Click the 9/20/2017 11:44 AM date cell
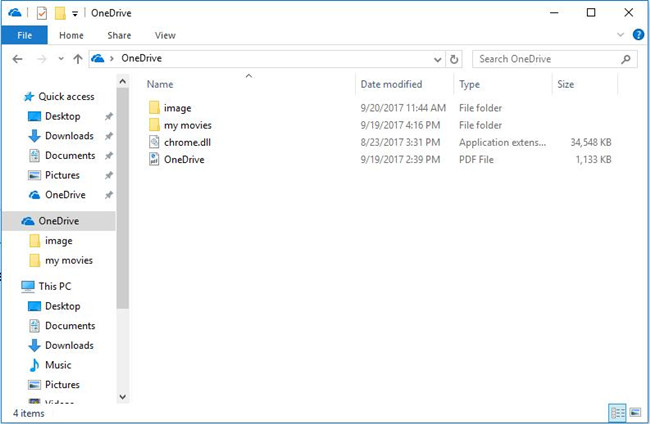This screenshot has width=650, height=424. (x=403, y=108)
